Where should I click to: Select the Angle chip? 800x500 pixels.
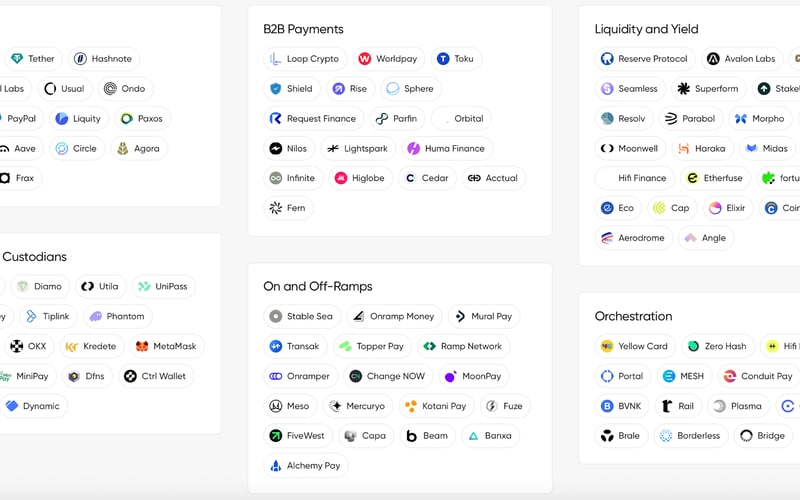pyautogui.click(x=706, y=238)
